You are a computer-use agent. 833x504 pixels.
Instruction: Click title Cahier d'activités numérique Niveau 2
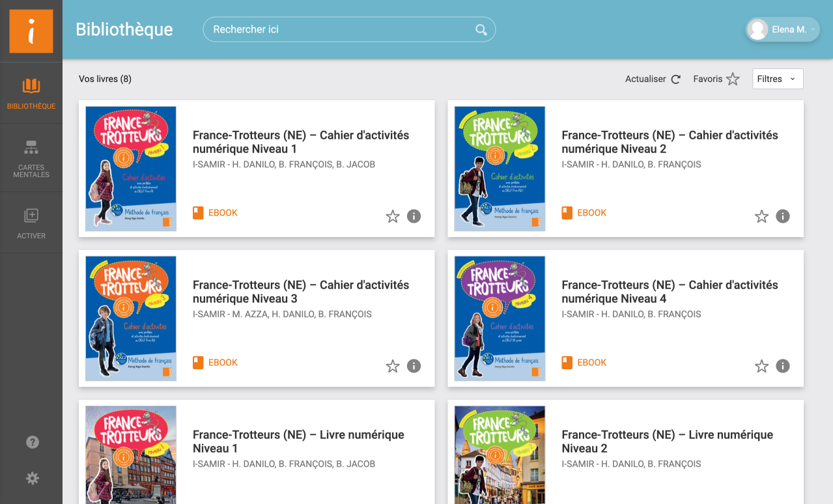click(670, 142)
